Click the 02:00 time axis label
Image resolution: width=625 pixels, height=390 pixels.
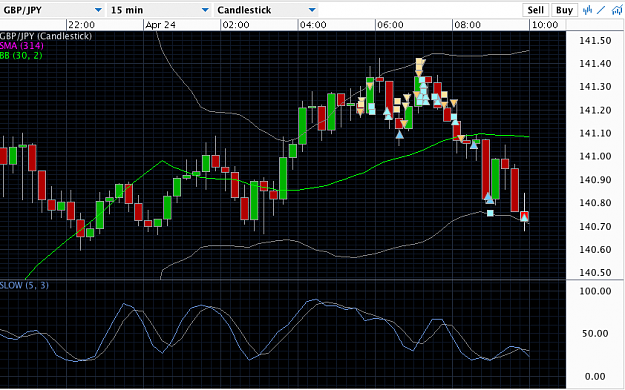[236, 25]
